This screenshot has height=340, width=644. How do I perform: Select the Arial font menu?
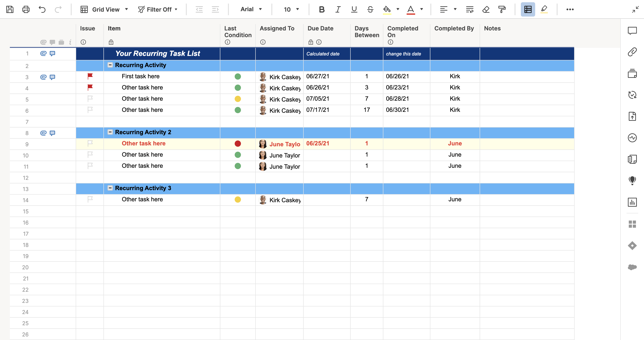pyautogui.click(x=251, y=9)
